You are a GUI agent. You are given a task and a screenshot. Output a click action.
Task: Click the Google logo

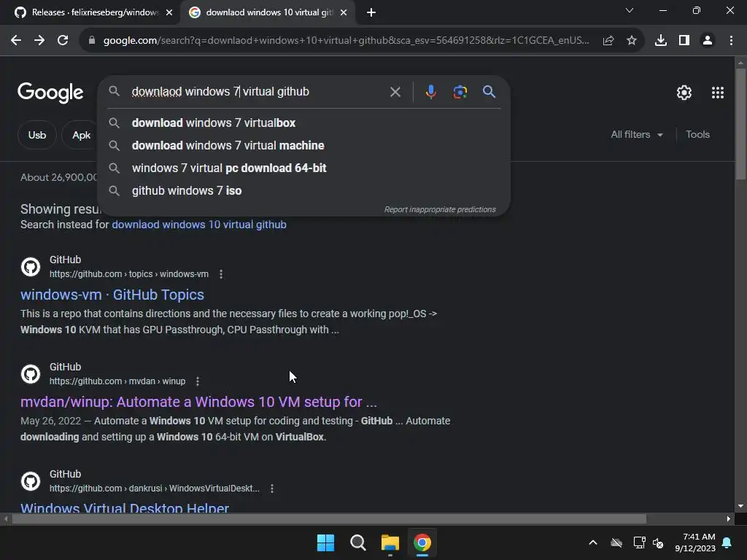click(50, 93)
